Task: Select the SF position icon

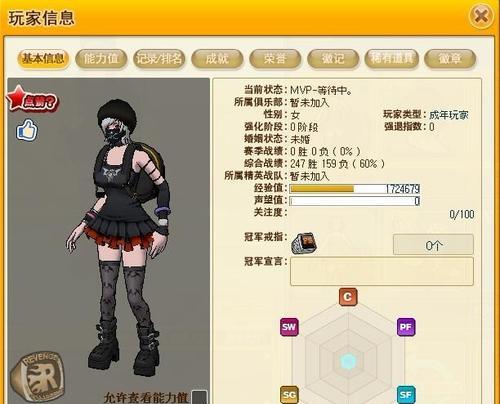Action: [406, 395]
